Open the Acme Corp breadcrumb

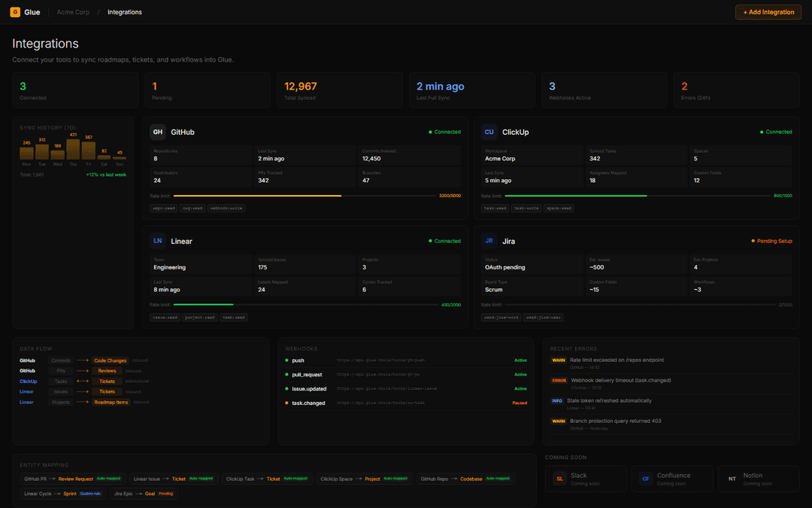point(72,12)
